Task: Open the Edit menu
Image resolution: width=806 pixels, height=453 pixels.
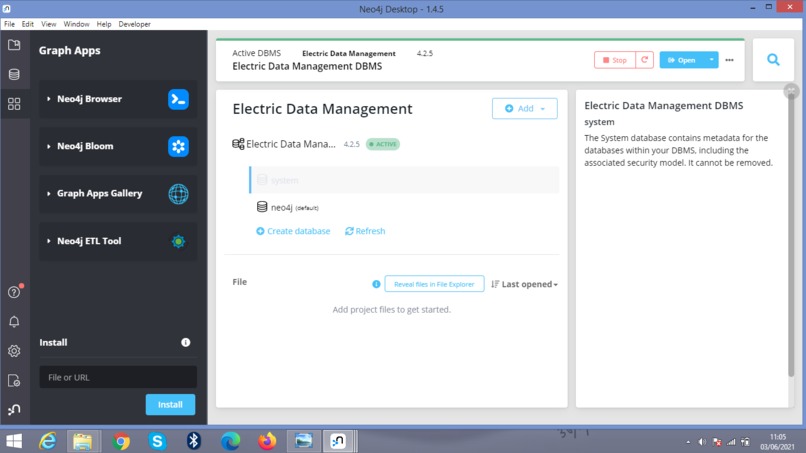Action: click(28, 24)
